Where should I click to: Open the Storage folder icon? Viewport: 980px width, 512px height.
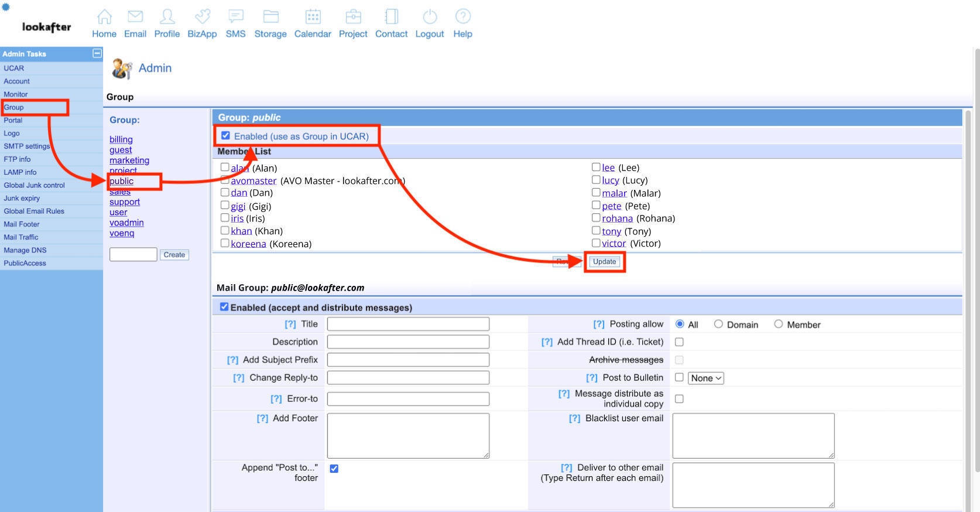[270, 17]
